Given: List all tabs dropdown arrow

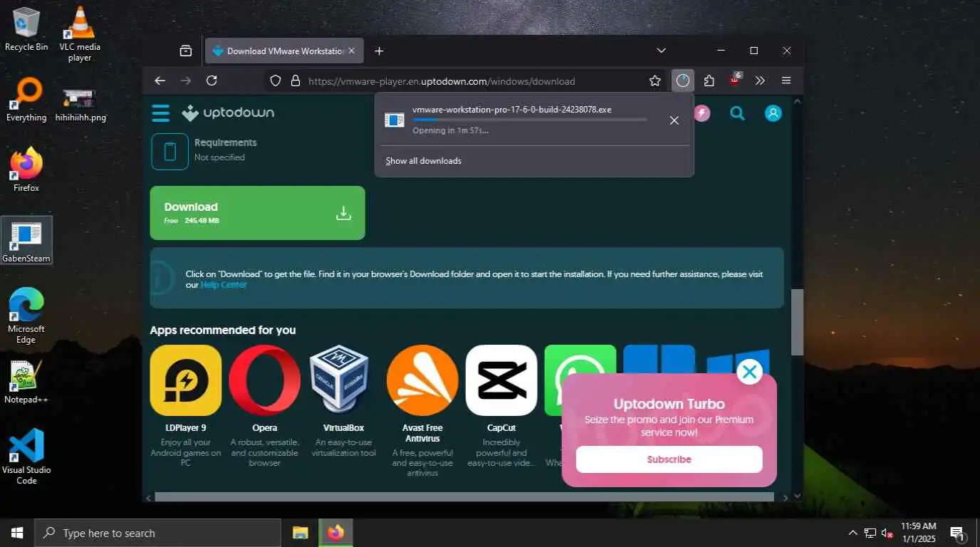Looking at the screenshot, I should click(x=661, y=51).
